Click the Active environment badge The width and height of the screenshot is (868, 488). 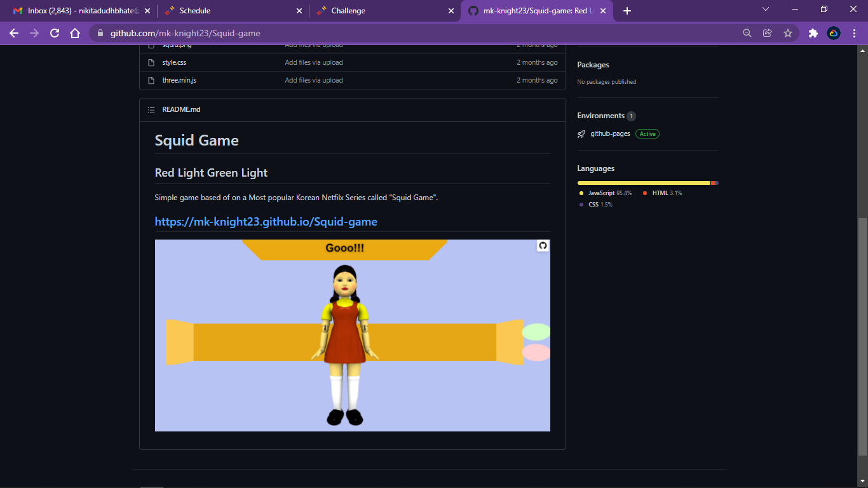pos(647,133)
